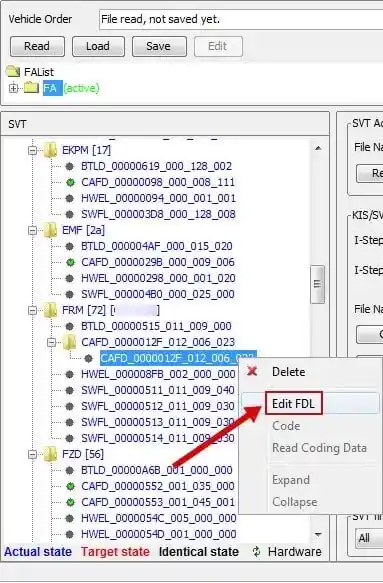The height and width of the screenshot is (583, 383).
Task: Collapse the EMF [2a] node
Action: click(x=32, y=231)
